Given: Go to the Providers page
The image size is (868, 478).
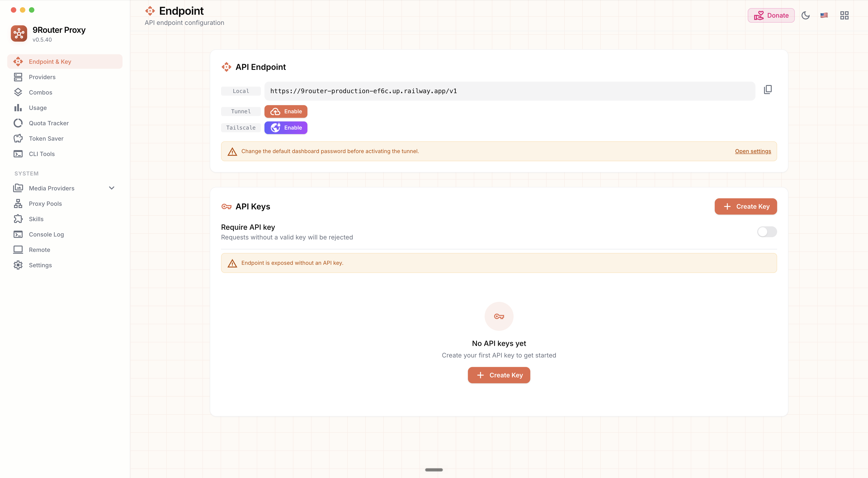Looking at the screenshot, I should 65,77.
